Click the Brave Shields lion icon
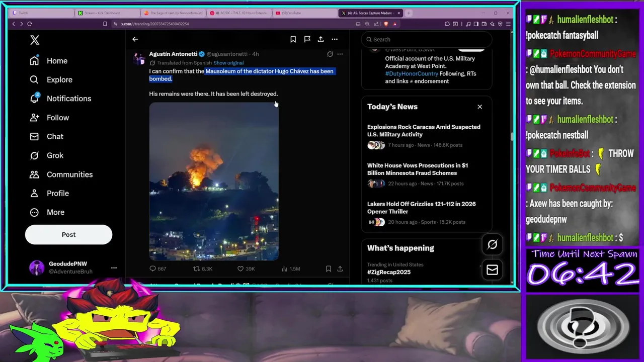The width and height of the screenshot is (644, 362). pyautogui.click(x=386, y=24)
